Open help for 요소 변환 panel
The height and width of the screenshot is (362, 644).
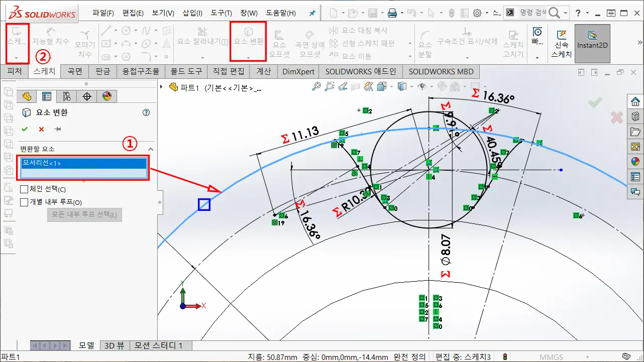[146, 112]
